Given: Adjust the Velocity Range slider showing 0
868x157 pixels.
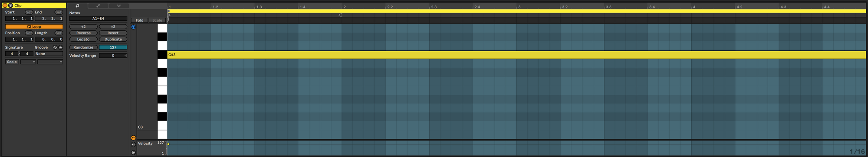Looking at the screenshot, I should coord(113,56).
